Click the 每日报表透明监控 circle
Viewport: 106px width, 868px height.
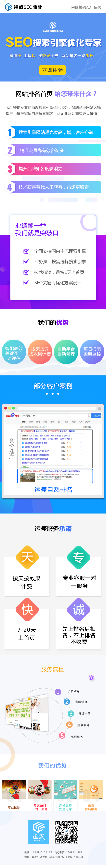tap(92, 352)
